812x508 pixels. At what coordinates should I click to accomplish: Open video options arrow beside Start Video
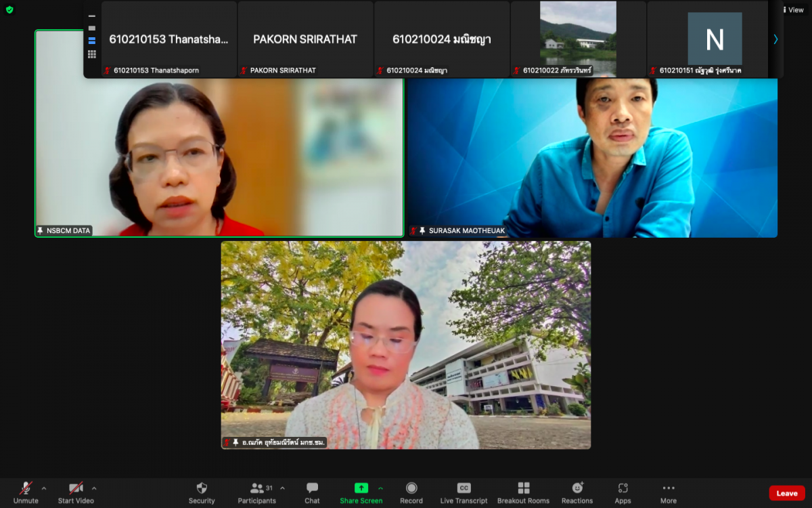tap(94, 488)
